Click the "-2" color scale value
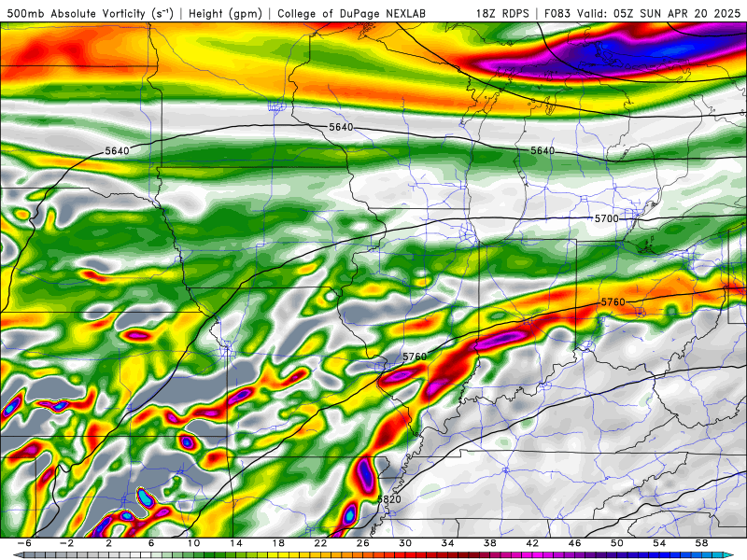Viewport: 747px width, 560px height. [66, 543]
